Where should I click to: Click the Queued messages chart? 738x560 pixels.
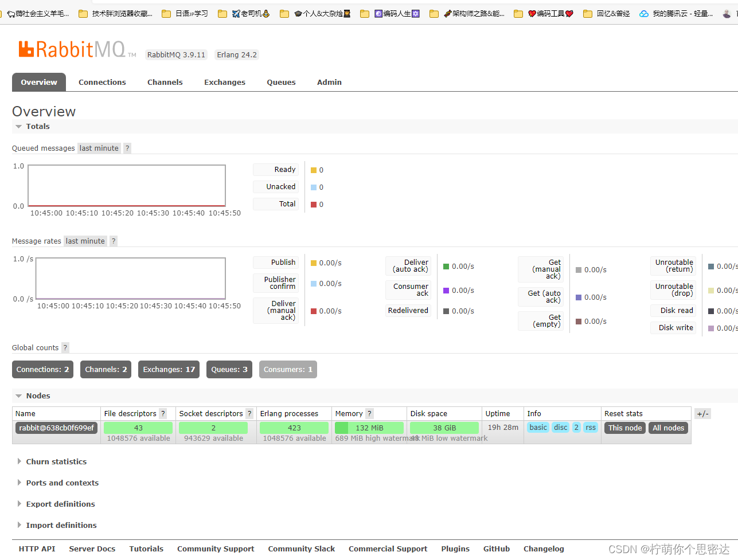click(x=127, y=186)
